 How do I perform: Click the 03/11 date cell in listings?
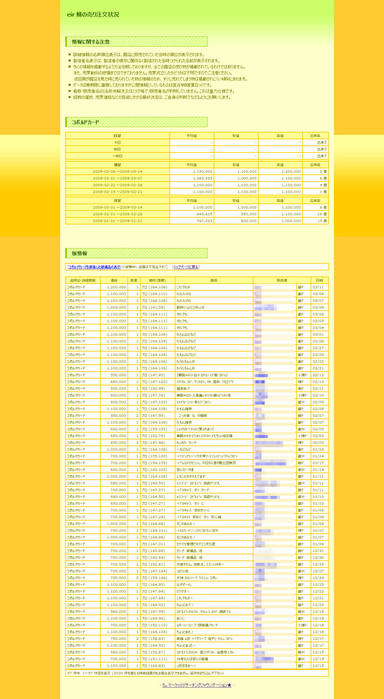click(x=319, y=287)
